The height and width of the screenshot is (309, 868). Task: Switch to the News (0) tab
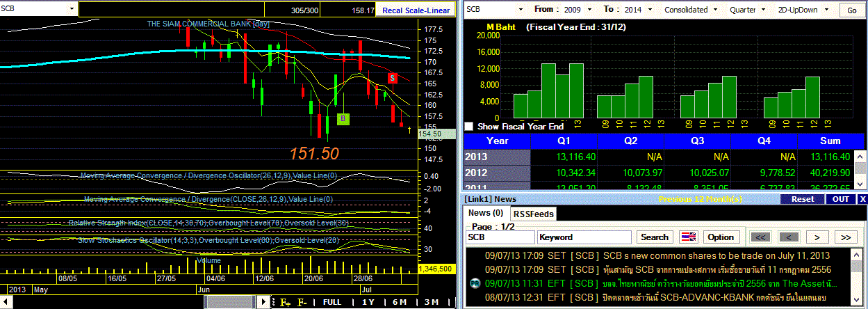[486, 213]
